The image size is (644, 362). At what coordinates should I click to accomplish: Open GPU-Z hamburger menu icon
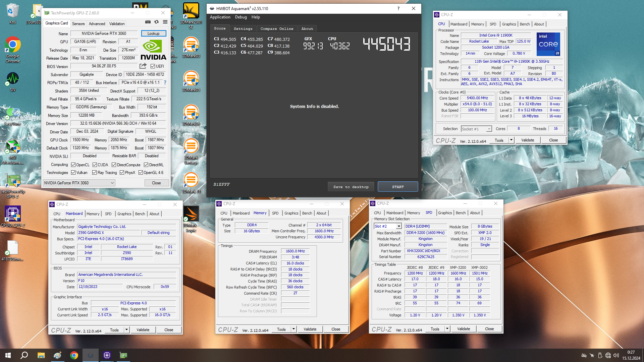[x=165, y=22]
